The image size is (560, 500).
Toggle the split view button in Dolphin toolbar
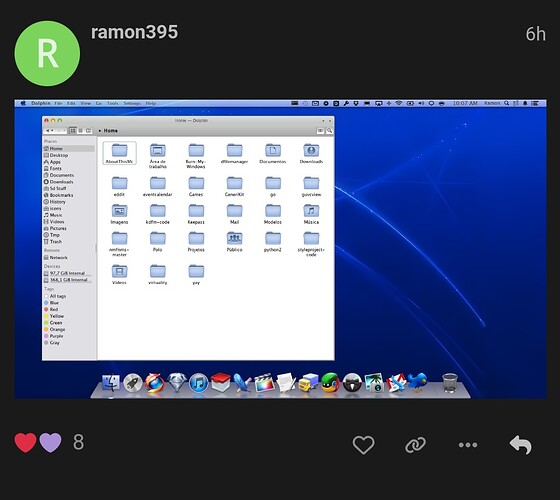[x=320, y=131]
